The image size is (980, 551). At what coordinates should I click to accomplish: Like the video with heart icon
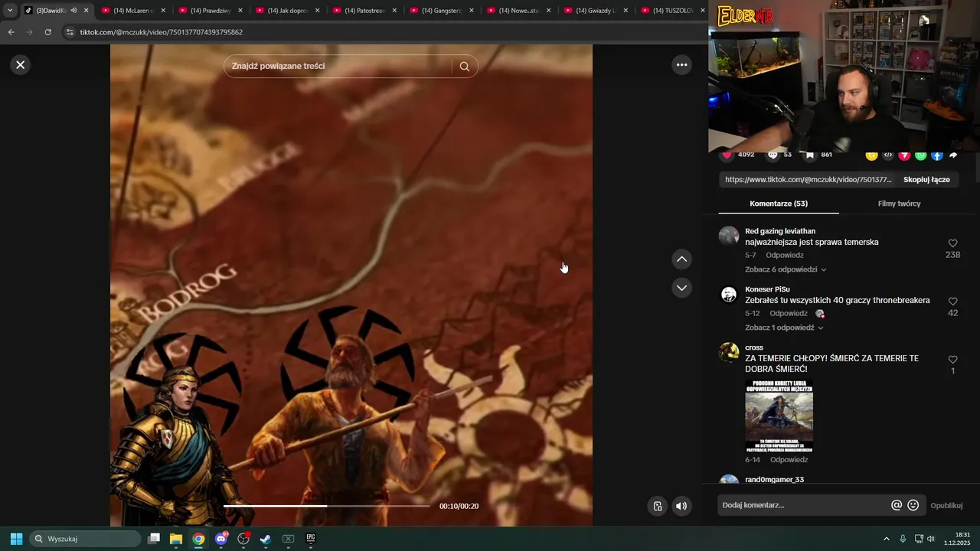tap(727, 155)
